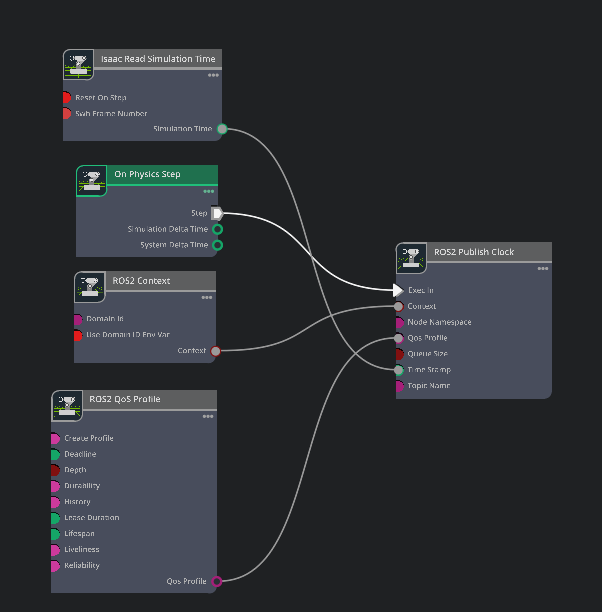Expand options dots on ROS2 Context node
The image size is (602, 612).
point(207,298)
